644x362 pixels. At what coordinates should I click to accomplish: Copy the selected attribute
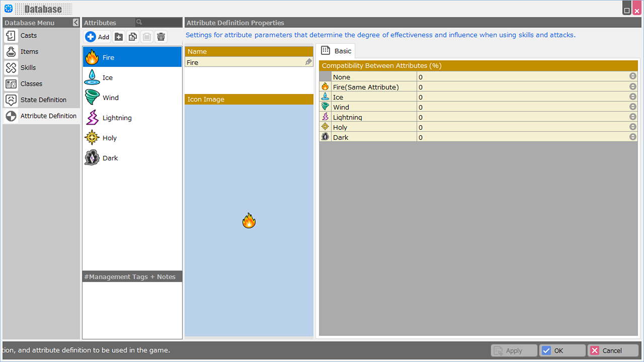pyautogui.click(x=133, y=37)
